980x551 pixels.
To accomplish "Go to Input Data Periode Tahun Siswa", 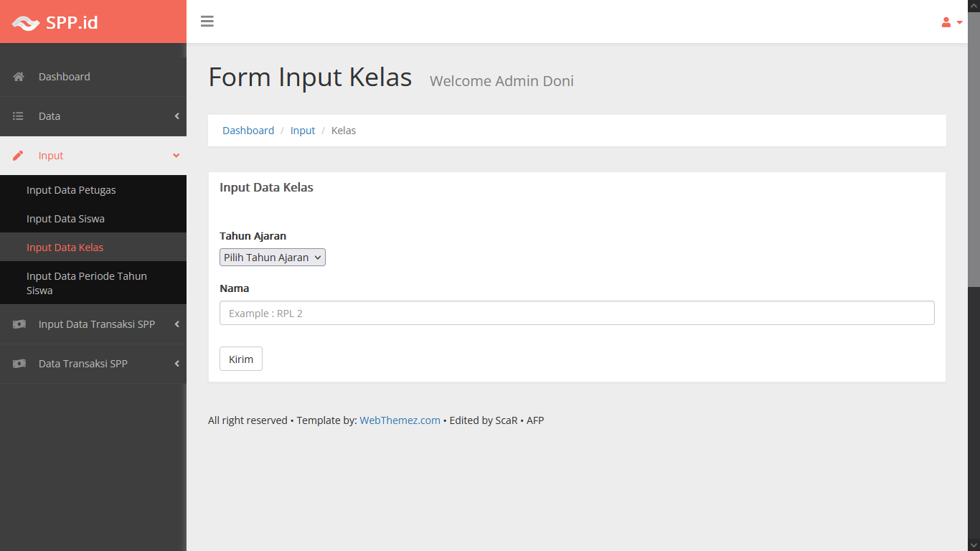I will [x=86, y=283].
